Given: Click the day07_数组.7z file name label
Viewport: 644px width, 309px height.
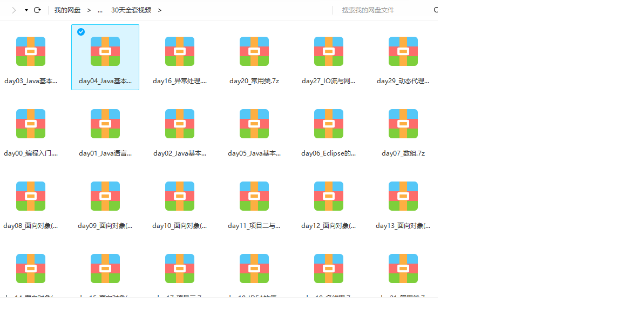Looking at the screenshot, I should tap(403, 153).
